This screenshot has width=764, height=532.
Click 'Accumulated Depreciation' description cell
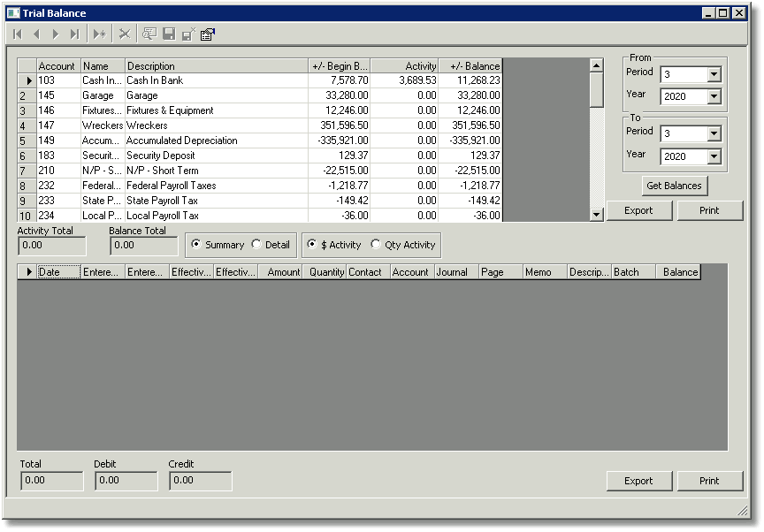[x=217, y=141]
